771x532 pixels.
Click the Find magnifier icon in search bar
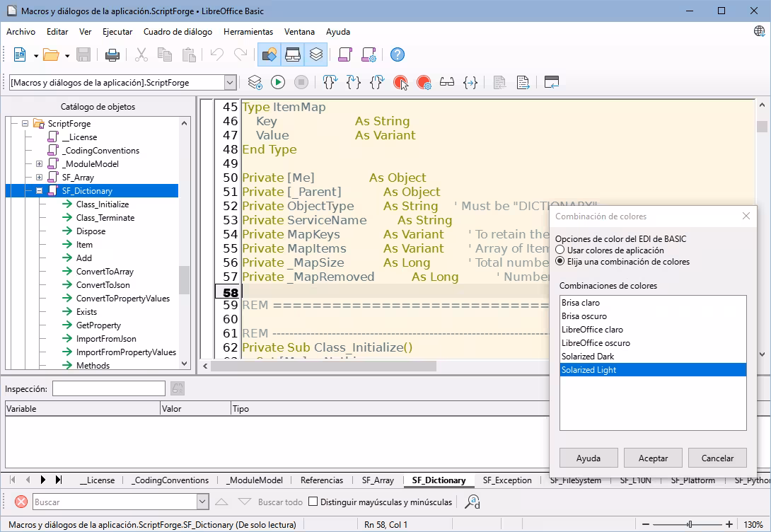473,502
